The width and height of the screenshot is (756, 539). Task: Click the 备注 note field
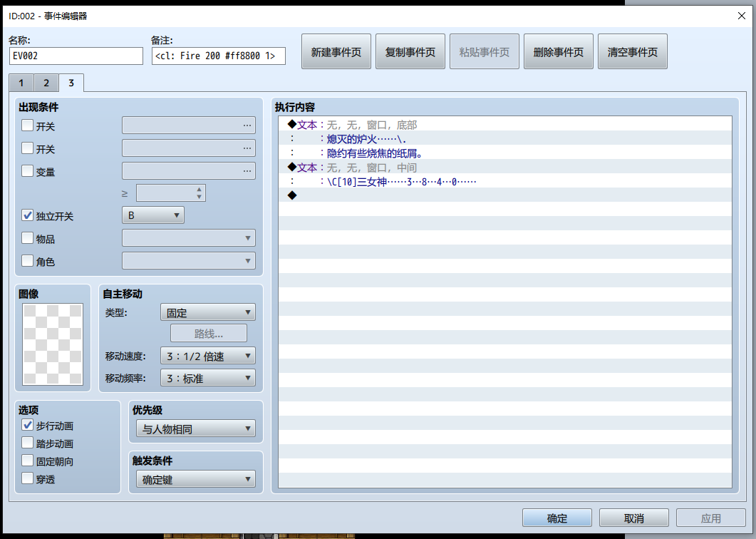click(x=219, y=56)
